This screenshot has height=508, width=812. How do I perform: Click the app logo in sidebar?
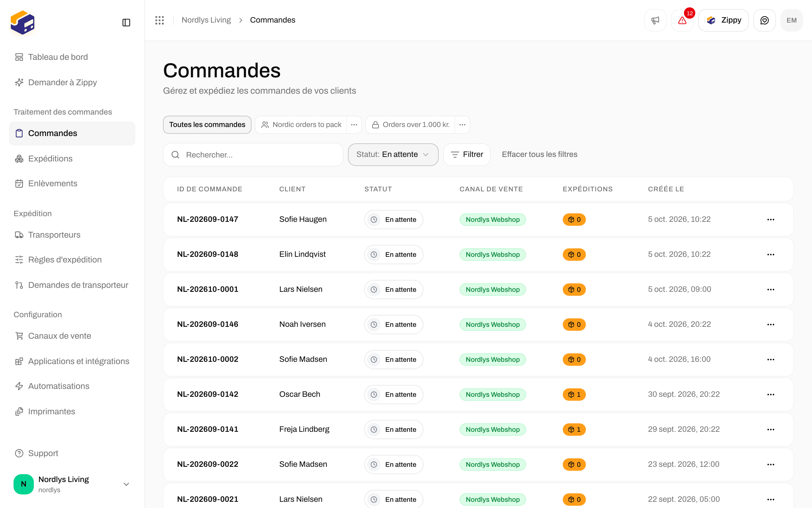point(23,23)
